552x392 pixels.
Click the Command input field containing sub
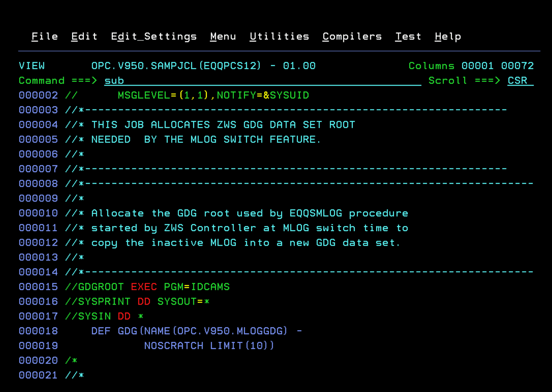point(114,80)
